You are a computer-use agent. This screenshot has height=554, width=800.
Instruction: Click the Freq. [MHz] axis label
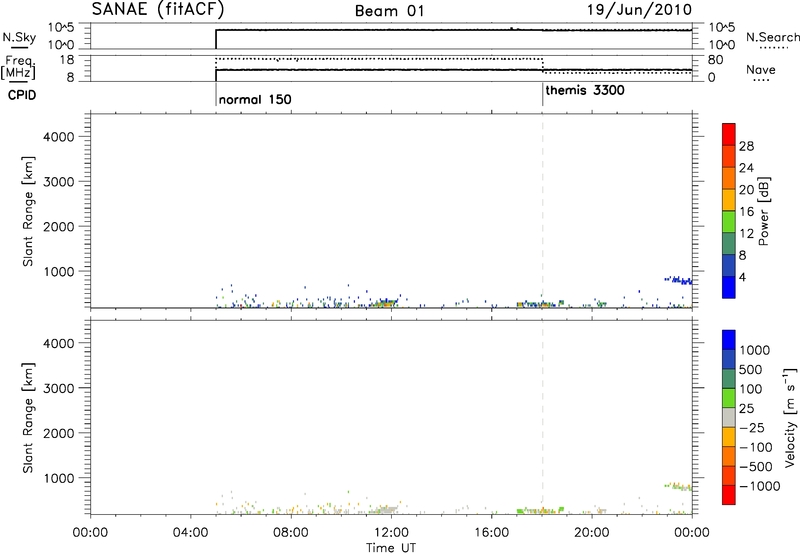tap(19, 67)
